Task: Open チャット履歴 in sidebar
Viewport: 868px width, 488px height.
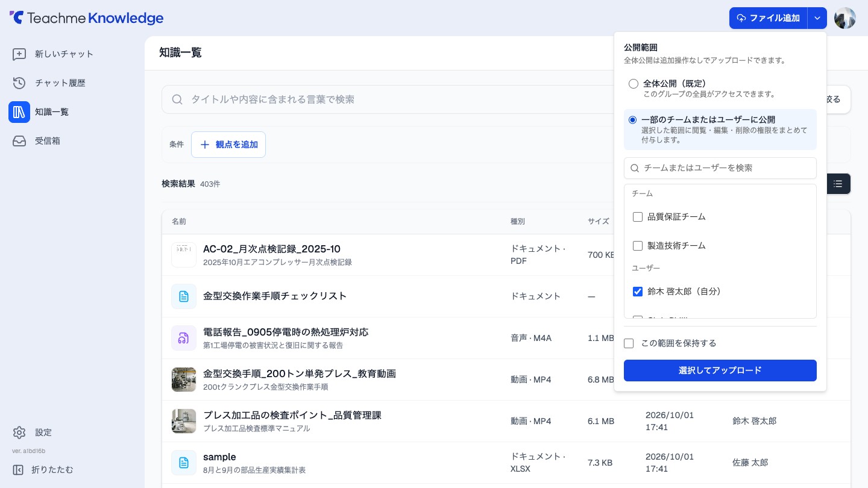Action: [72, 83]
